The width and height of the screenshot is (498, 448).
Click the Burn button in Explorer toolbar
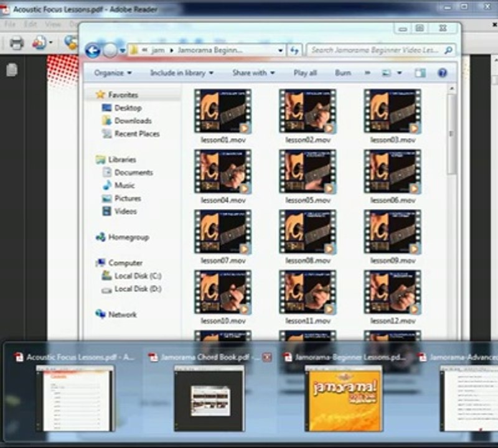click(343, 73)
